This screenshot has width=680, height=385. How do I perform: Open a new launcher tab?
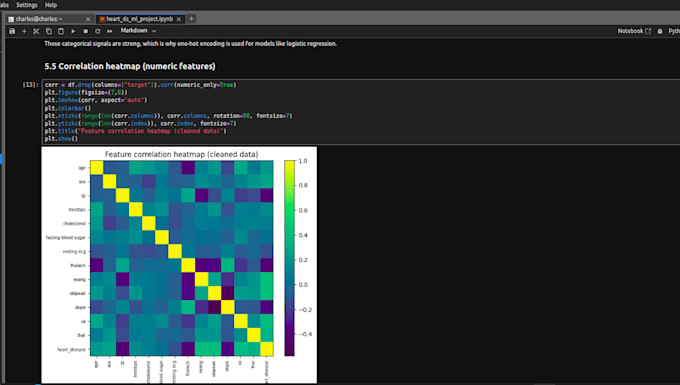pos(191,19)
